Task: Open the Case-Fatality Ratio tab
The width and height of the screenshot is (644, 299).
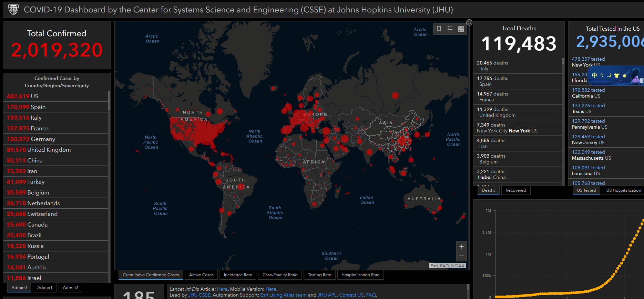Action: [280, 275]
